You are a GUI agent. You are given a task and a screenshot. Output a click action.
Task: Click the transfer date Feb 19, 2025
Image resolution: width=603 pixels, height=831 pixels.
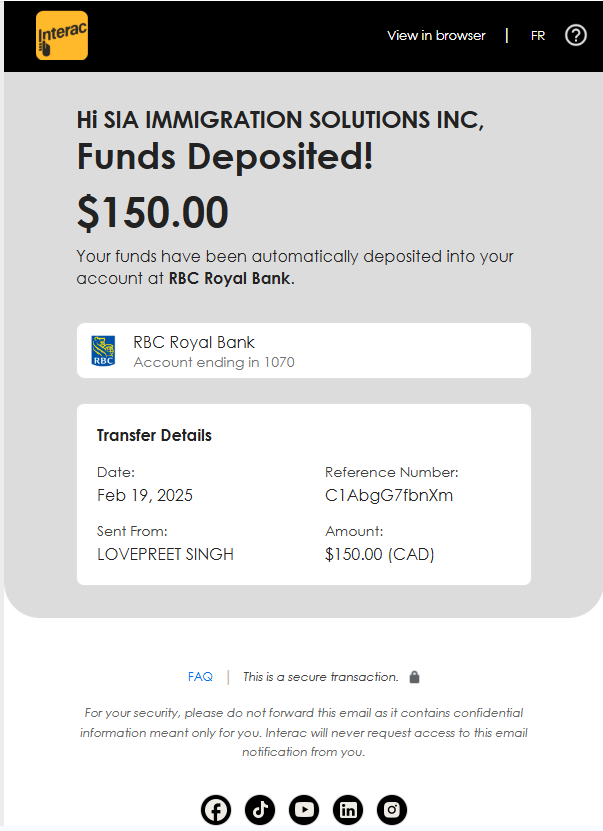coord(145,496)
